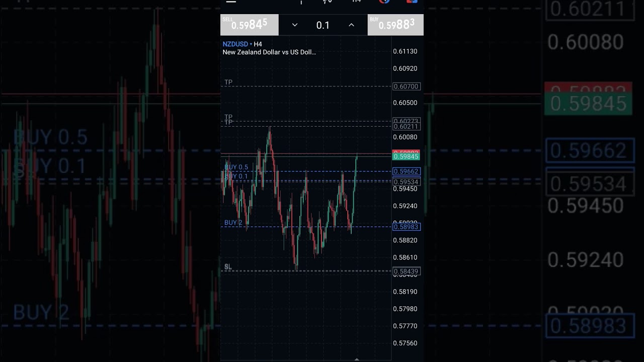Select the BUY 0.5 order line label
The image size is (644, 362).
(236, 167)
